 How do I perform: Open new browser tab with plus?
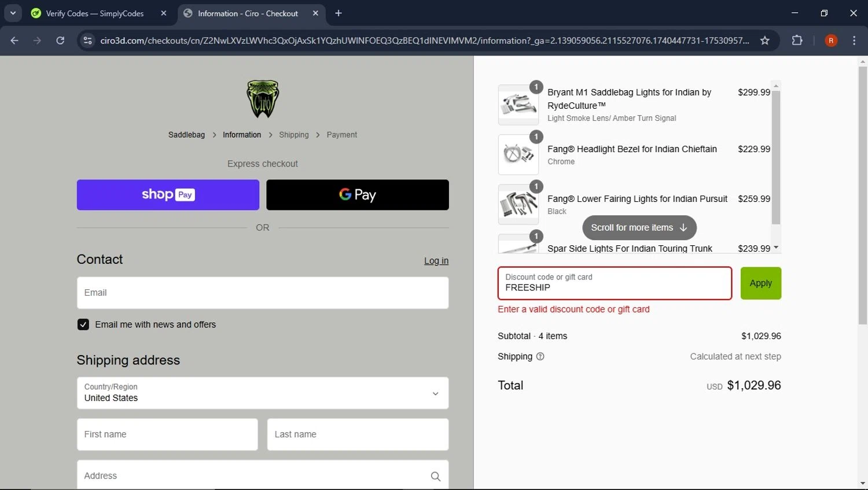click(339, 13)
